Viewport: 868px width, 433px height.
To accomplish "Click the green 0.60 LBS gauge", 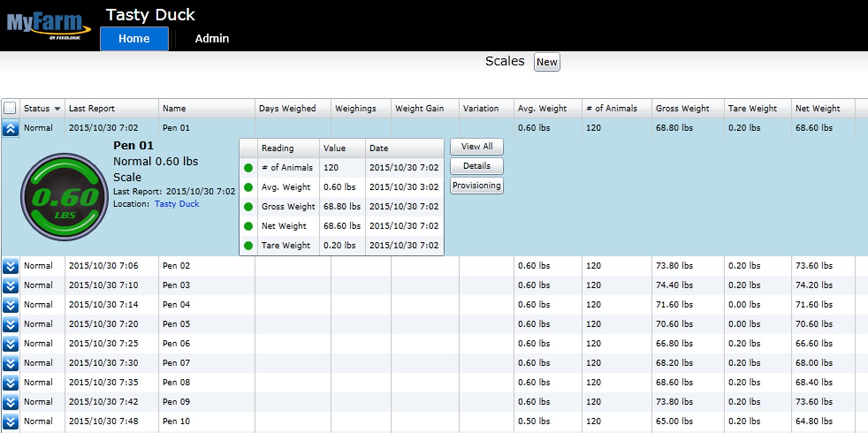I will tap(65, 197).
